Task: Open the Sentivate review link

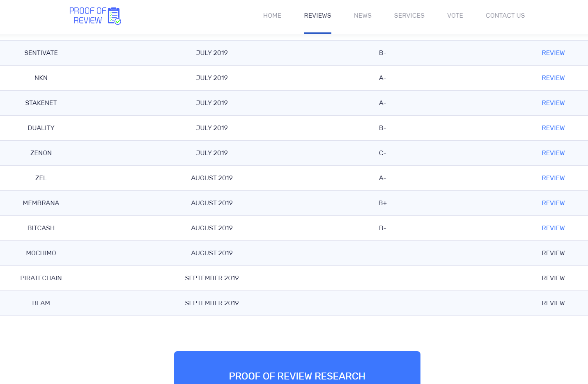Action: (553, 53)
